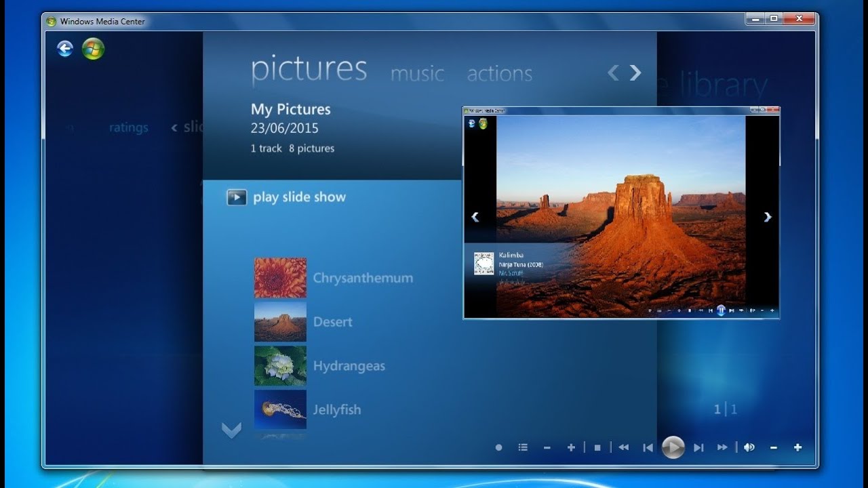
Task: Minimize the main Windows Media Center window
Action: click(755, 19)
